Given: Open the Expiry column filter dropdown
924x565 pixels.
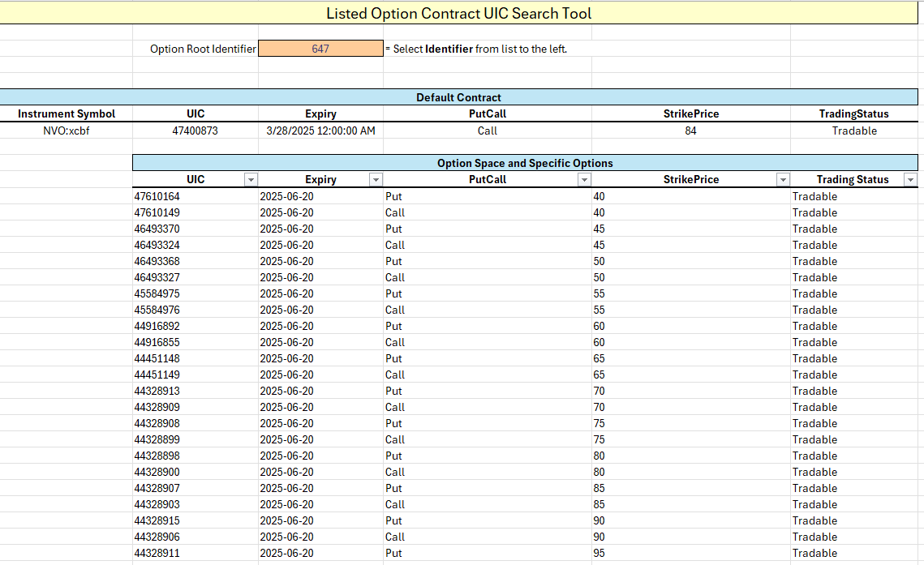Looking at the screenshot, I should 376,180.
